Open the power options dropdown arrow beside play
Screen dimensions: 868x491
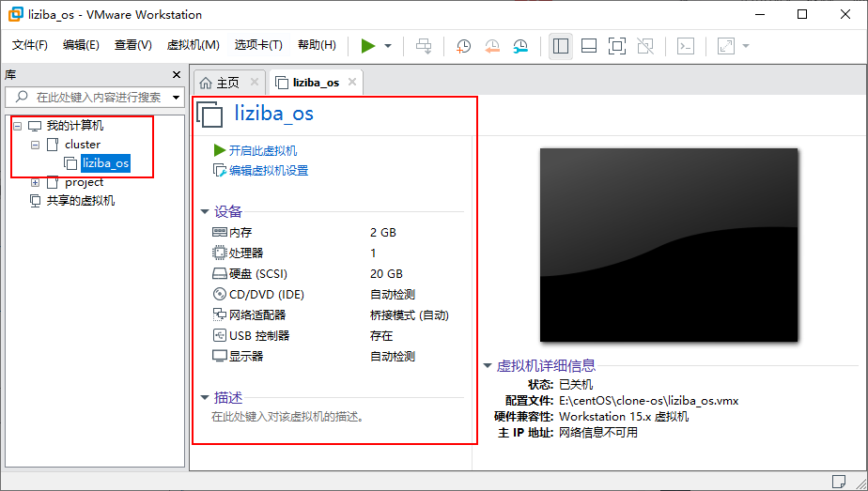click(388, 46)
